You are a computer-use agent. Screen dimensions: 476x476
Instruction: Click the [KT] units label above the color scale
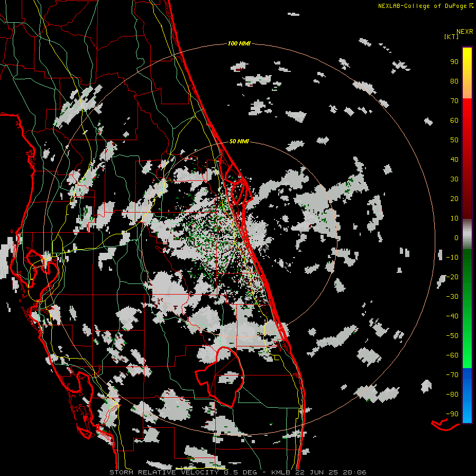(x=451, y=36)
